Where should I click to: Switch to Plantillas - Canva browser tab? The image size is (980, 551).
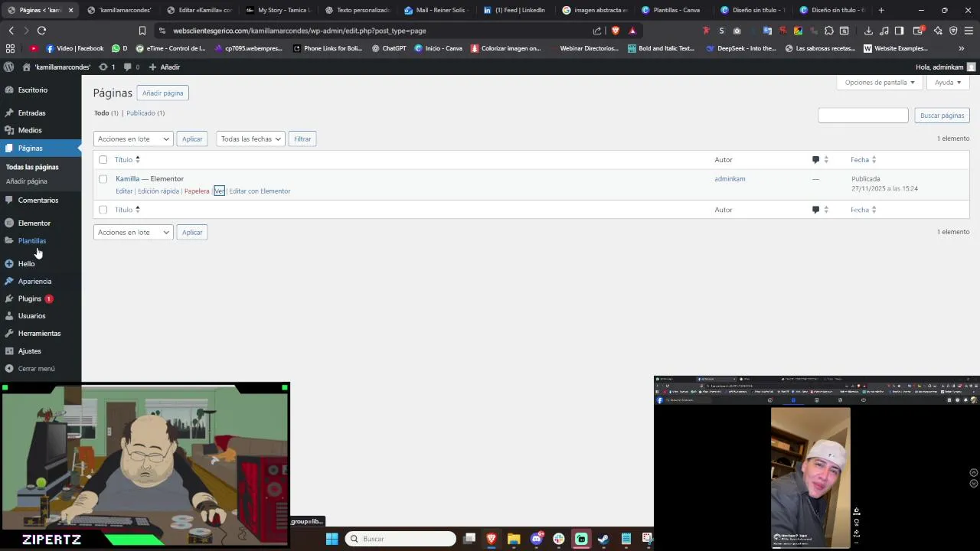[671, 10]
